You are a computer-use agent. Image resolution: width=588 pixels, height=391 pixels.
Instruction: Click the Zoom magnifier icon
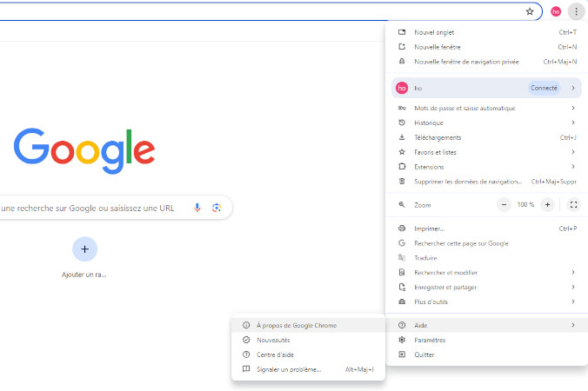[402, 204]
